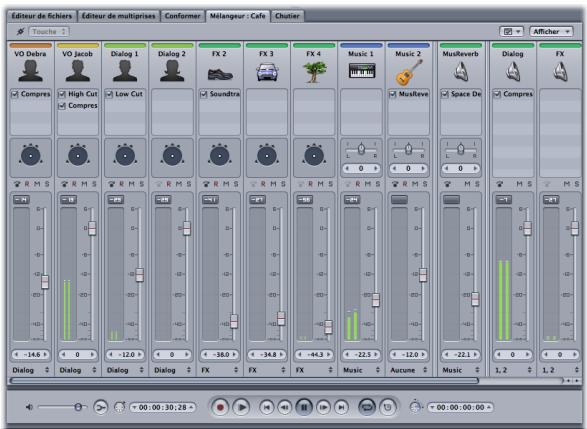Click the Music 2 guitar icon
Image resolution: width=587 pixels, height=429 pixels.
(x=409, y=72)
